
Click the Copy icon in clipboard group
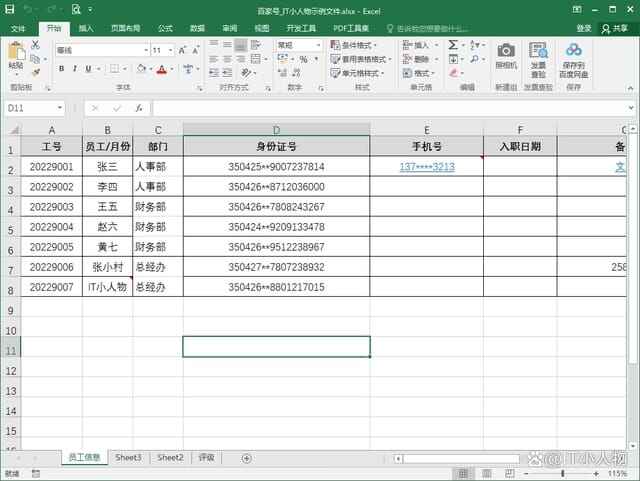(x=36, y=59)
